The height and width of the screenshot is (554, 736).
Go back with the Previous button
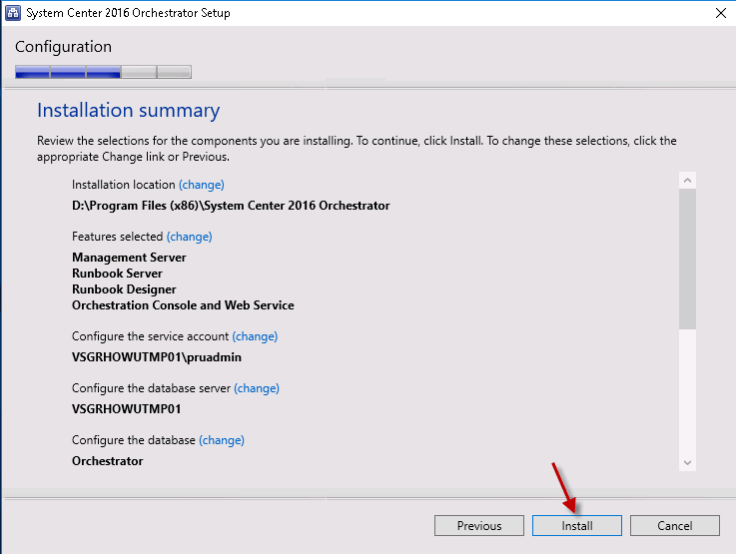pos(479,526)
